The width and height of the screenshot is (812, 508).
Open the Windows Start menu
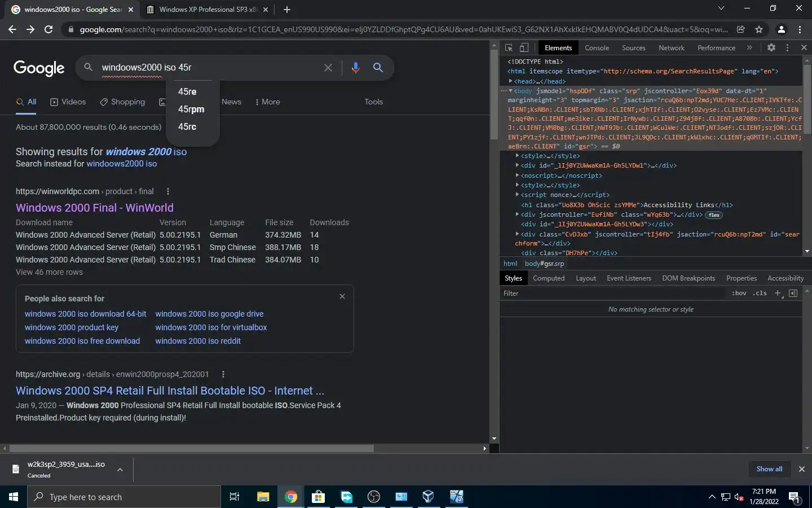pyautogui.click(x=14, y=497)
